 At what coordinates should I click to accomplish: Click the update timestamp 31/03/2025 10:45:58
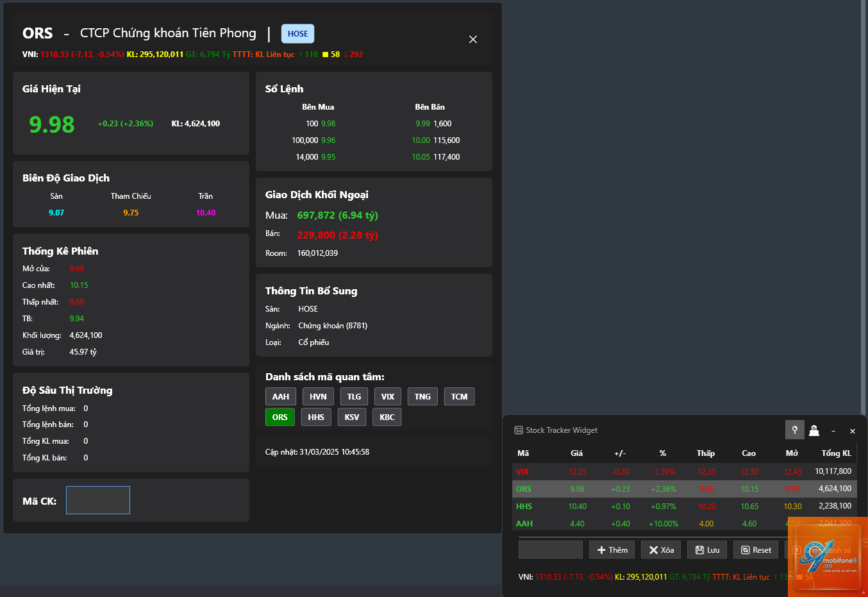tap(335, 452)
